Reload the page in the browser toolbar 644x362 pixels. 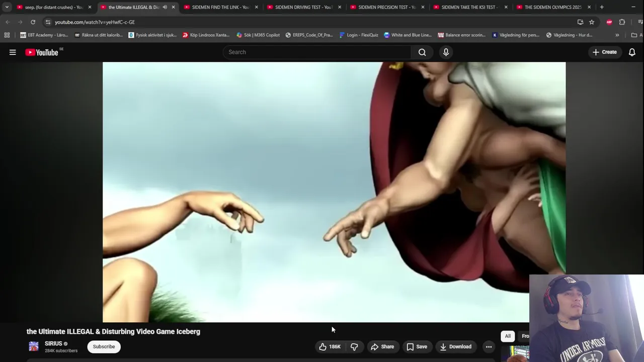point(33,22)
